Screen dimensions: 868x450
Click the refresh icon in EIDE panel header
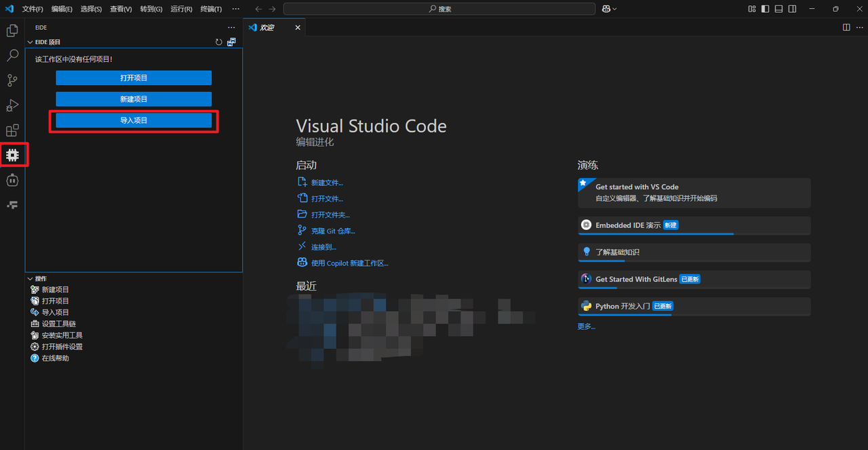click(x=218, y=41)
